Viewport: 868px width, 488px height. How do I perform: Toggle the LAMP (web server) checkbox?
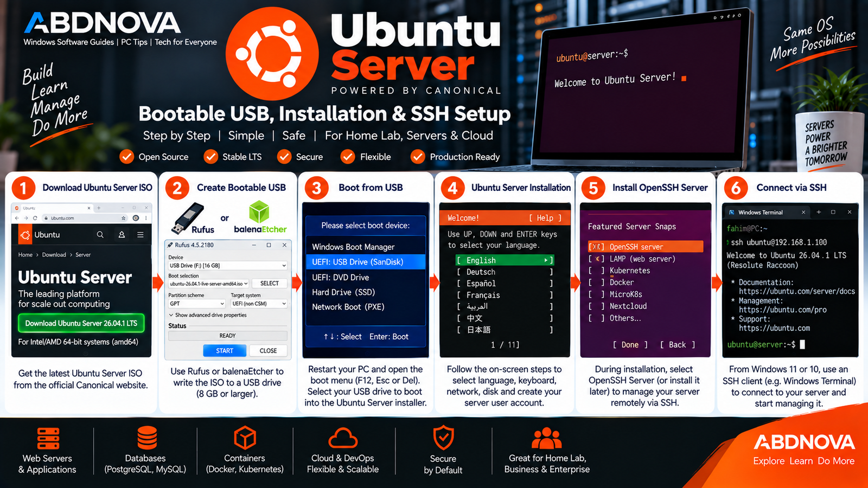click(596, 259)
